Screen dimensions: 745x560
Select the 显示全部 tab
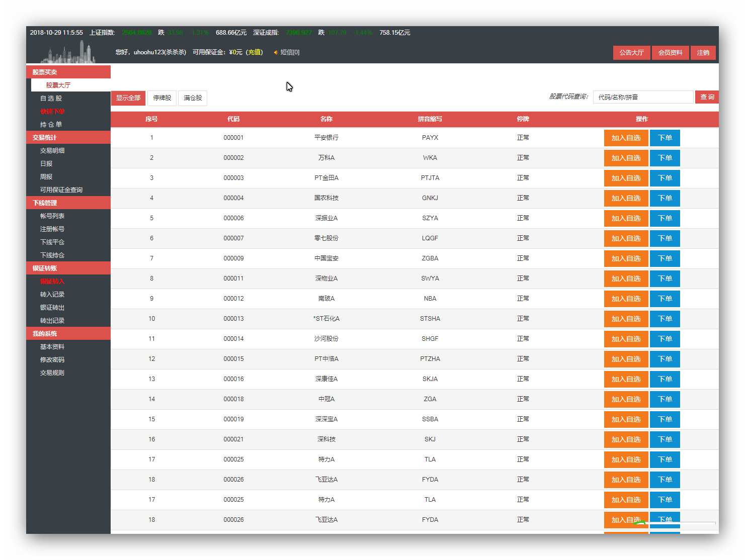pos(128,98)
